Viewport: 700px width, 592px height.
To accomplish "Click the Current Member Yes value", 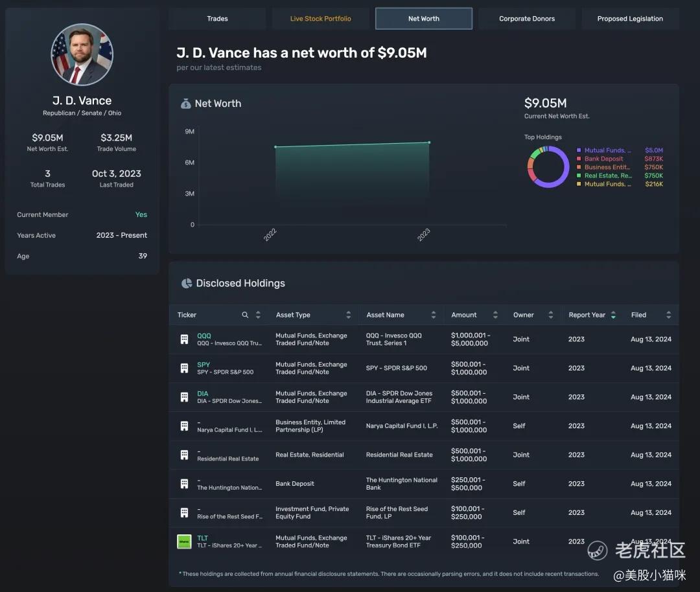I will point(141,214).
